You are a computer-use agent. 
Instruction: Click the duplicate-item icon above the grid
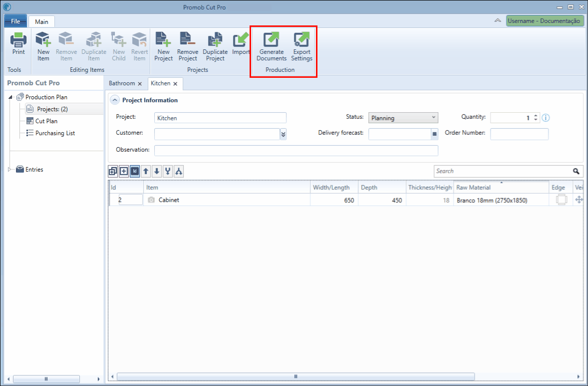click(x=113, y=171)
